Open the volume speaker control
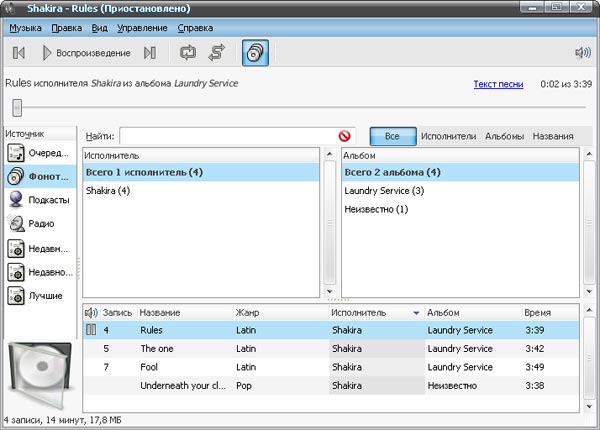Screen dimensions: 600x430 click(x=583, y=53)
